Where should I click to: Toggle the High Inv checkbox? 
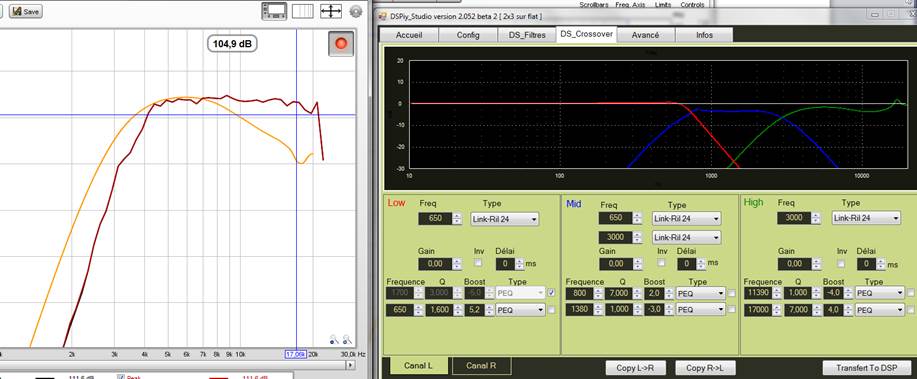pyautogui.click(x=841, y=263)
